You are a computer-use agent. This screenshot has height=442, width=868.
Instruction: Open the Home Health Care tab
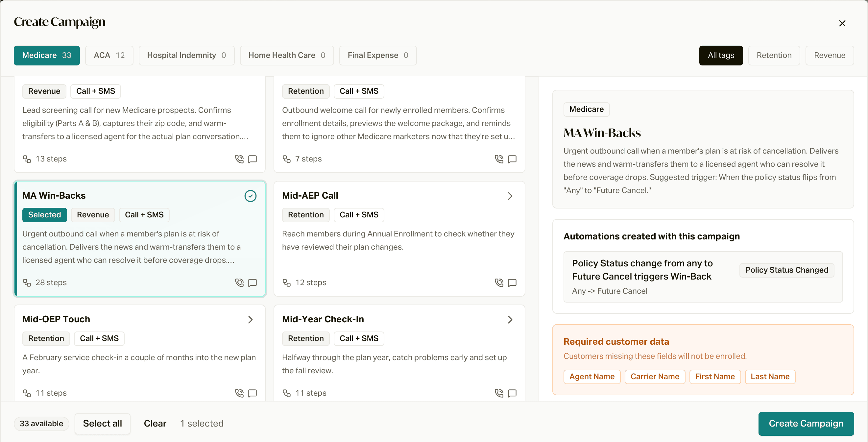pos(287,55)
